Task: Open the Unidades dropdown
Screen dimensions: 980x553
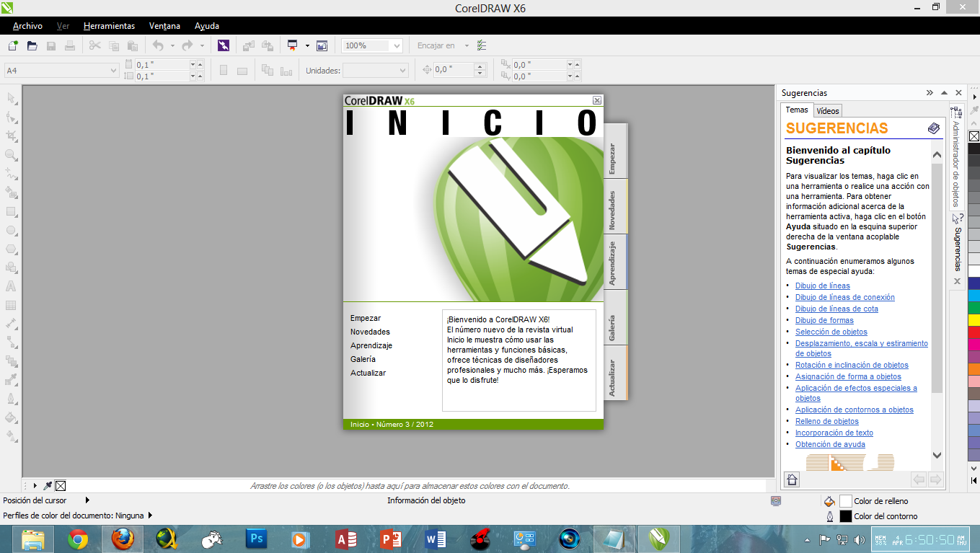Action: [x=402, y=71]
